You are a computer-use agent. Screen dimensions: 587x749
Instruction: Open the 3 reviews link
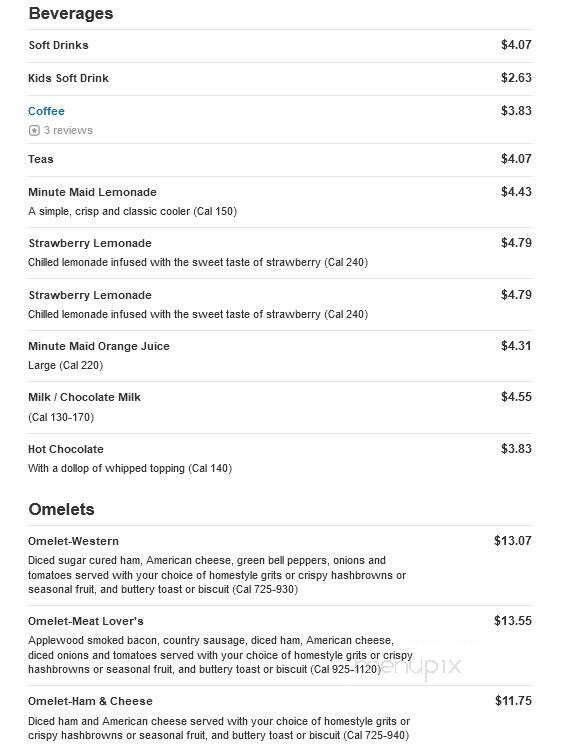coord(68,130)
